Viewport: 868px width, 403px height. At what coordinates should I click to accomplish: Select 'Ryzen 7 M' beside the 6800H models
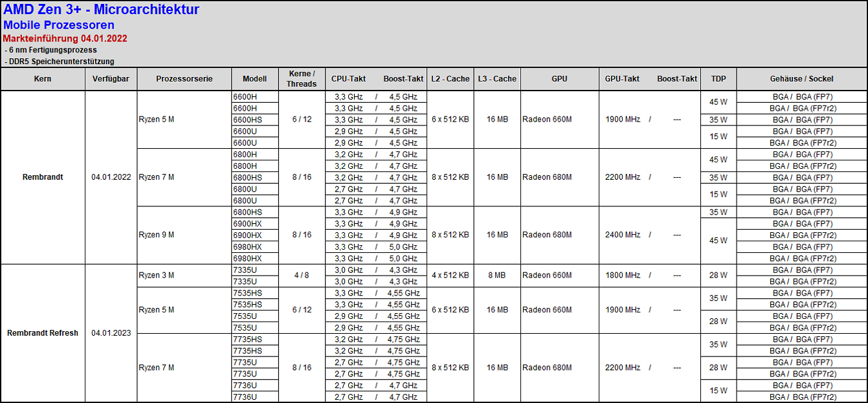184,177
